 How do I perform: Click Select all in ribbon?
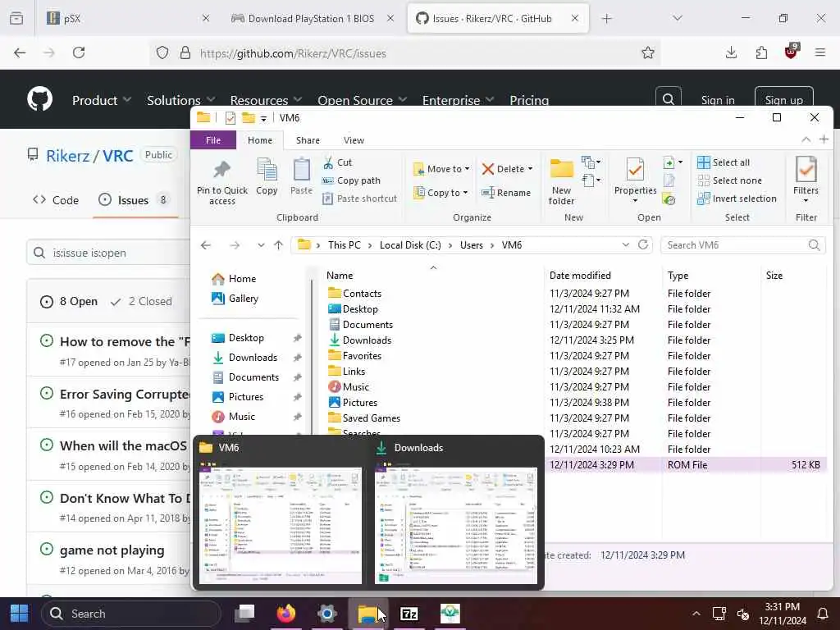click(x=724, y=162)
